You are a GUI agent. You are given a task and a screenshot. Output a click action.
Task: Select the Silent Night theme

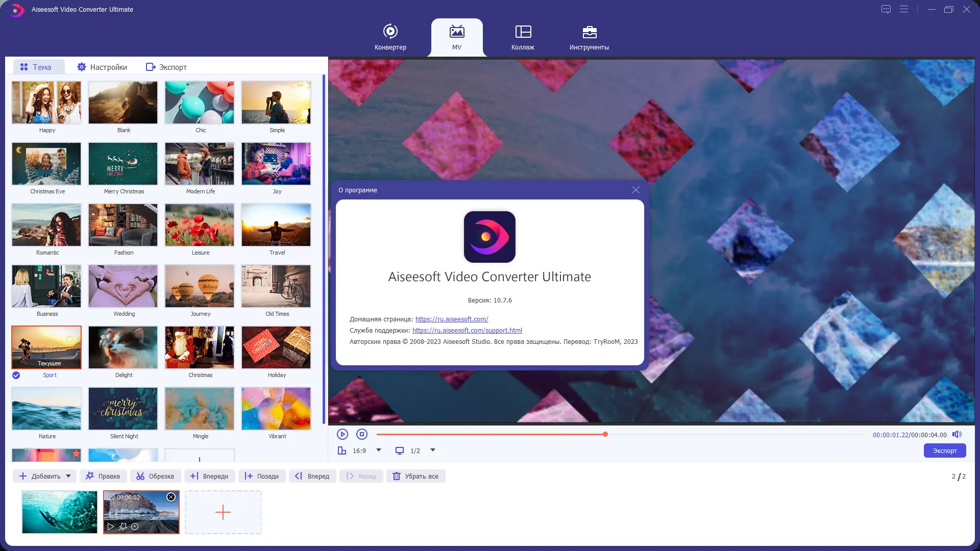pos(123,408)
